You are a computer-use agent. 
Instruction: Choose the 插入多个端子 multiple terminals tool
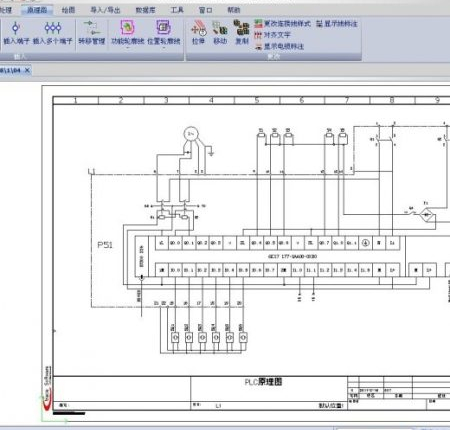click(x=53, y=33)
